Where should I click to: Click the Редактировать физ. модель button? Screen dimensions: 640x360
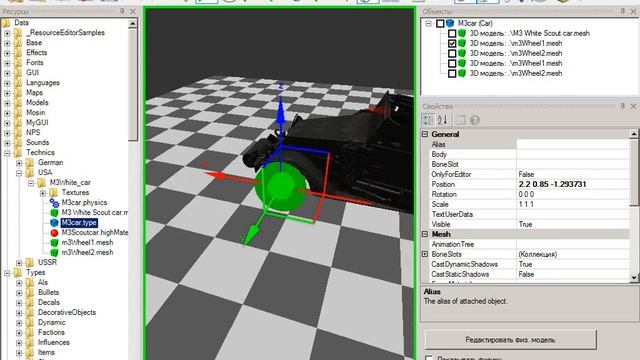[510, 340]
